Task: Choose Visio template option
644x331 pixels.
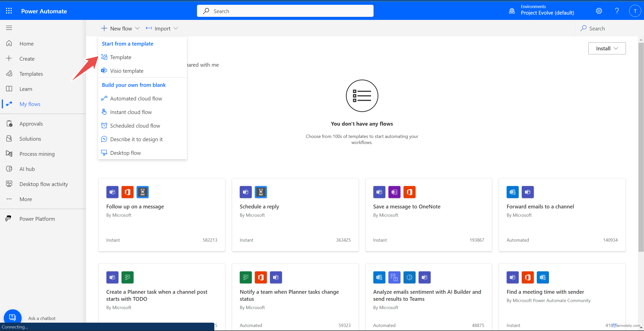Action: click(142, 71)
